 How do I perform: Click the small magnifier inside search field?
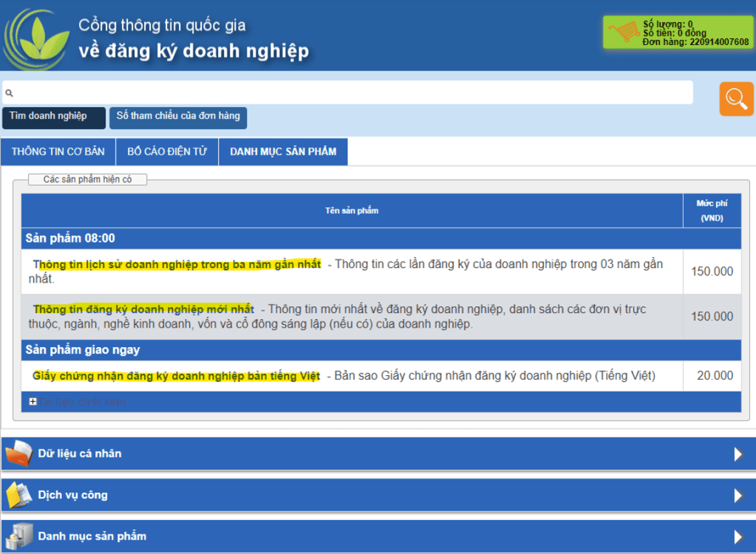point(10,94)
